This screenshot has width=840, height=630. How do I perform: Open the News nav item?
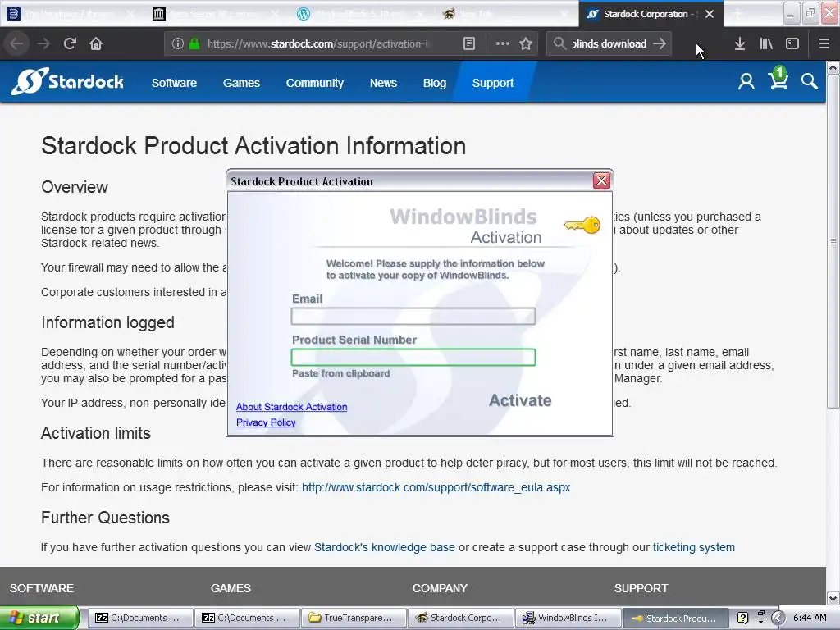(383, 83)
